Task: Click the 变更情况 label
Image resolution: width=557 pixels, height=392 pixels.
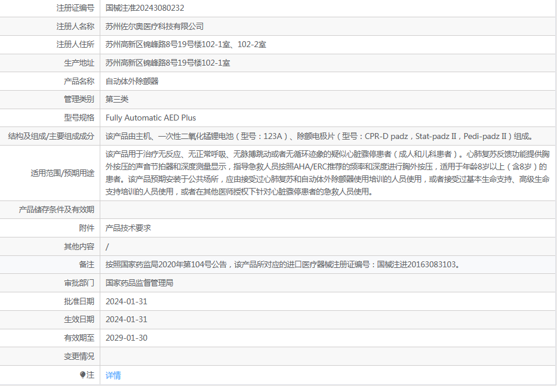Action: tap(79, 356)
